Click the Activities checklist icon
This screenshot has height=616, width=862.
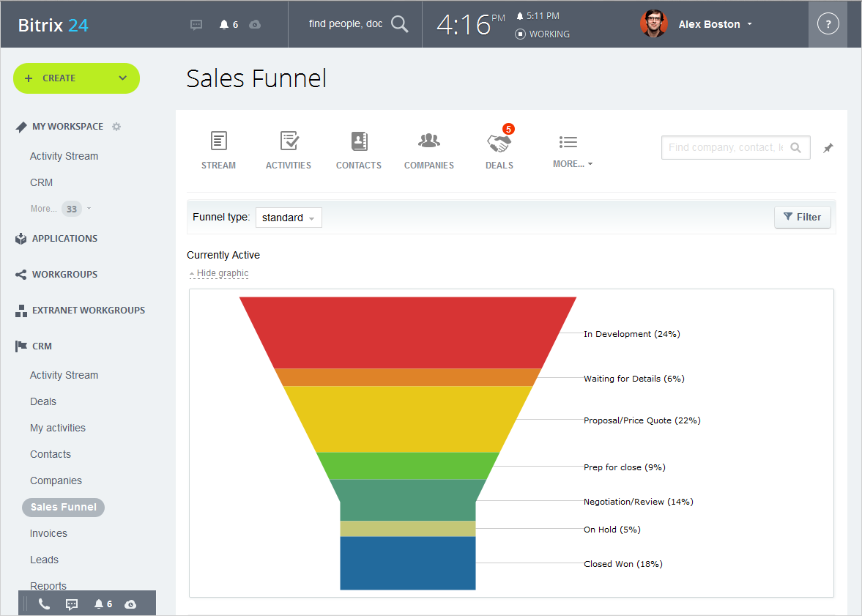coord(289,141)
